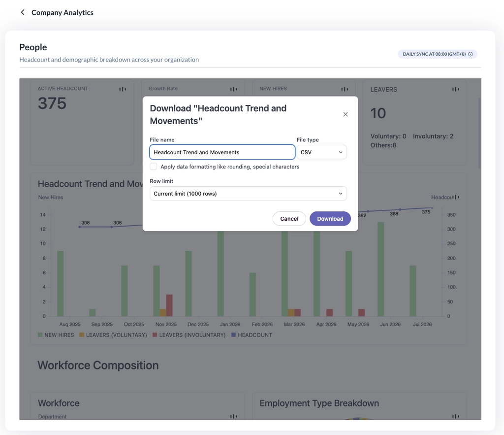Viewport: 504px width, 435px height.
Task: Click the HEADCOUNT legend color swatch
Action: (234, 335)
